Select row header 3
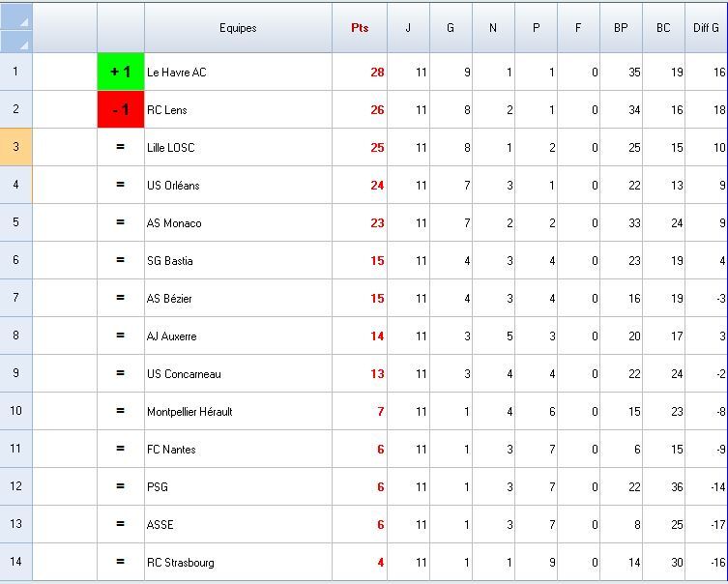This screenshot has width=728, height=584. click(16, 147)
